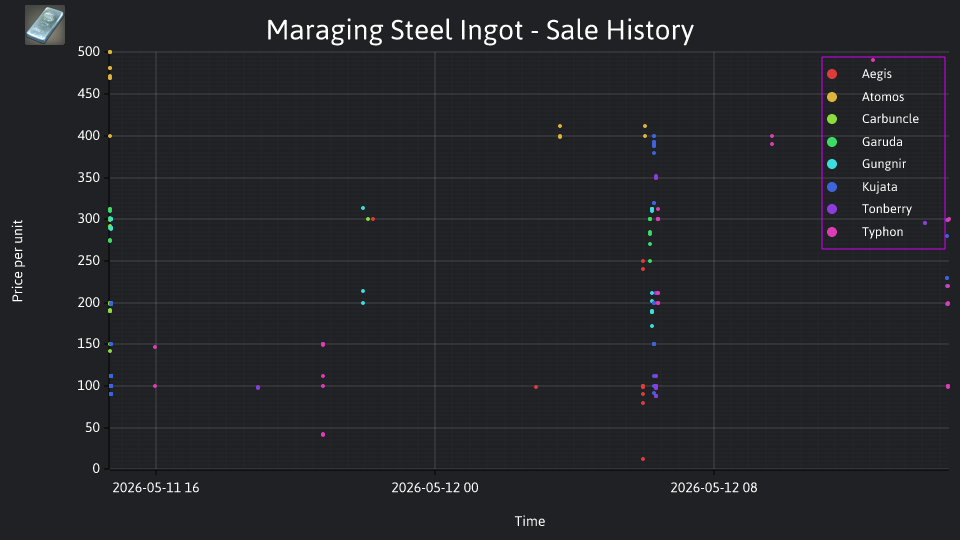Toggle the Aegis red legend marker

[831, 74]
